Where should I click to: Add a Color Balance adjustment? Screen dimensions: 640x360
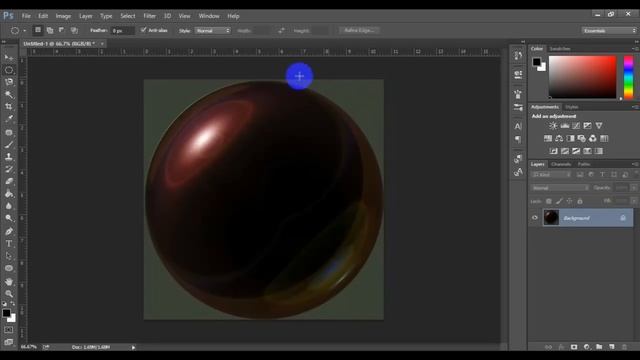click(x=559, y=139)
